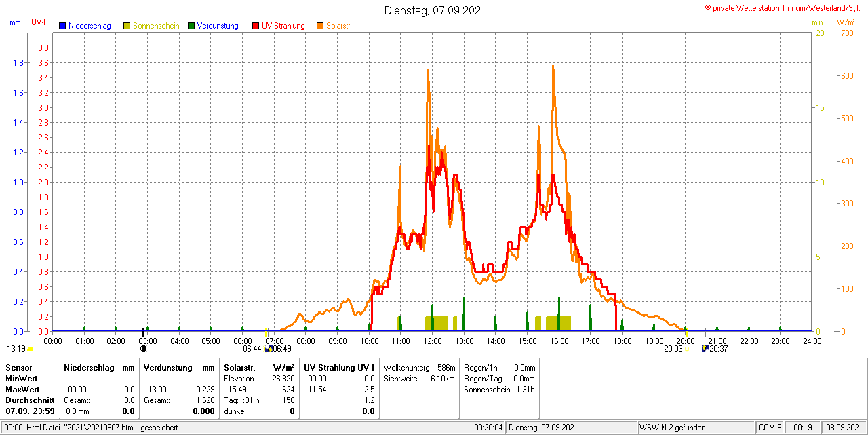868x435 pixels.
Task: Click the Niederschlag mm column header
Action: click(99, 368)
